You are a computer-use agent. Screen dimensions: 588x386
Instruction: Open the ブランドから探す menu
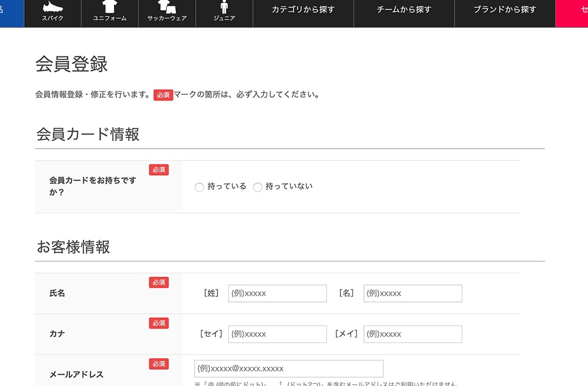pyautogui.click(x=504, y=9)
